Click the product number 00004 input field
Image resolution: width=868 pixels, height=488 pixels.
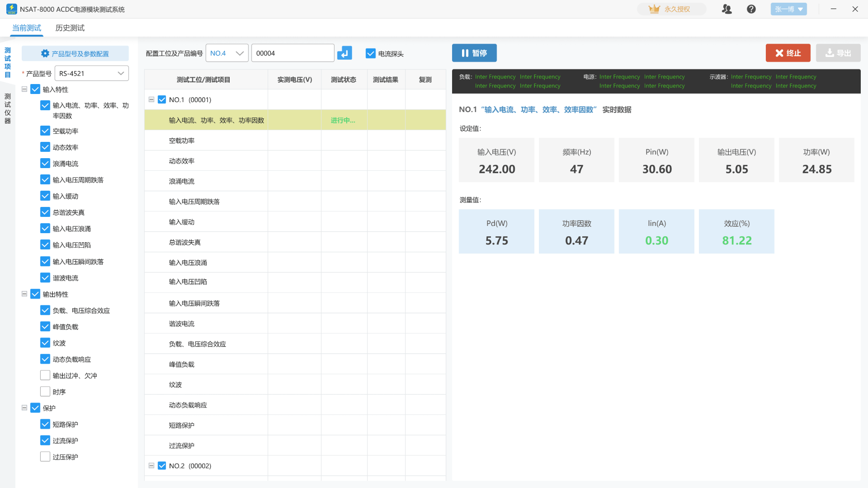(292, 53)
